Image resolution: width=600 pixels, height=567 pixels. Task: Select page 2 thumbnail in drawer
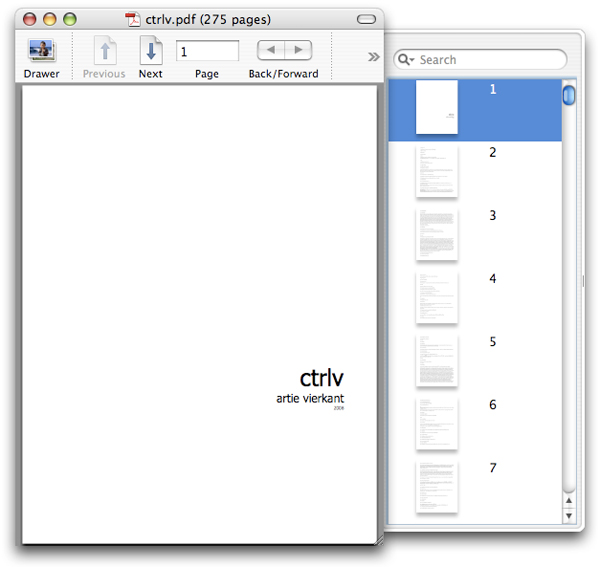tap(437, 171)
